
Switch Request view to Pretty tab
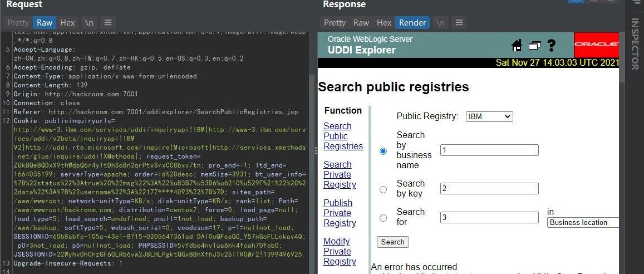tap(18, 23)
